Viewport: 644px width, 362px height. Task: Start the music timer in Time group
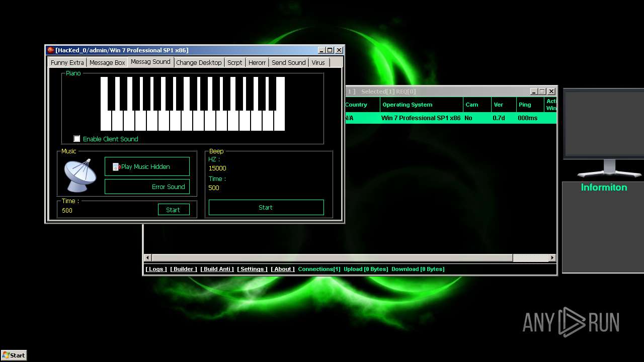click(x=174, y=210)
